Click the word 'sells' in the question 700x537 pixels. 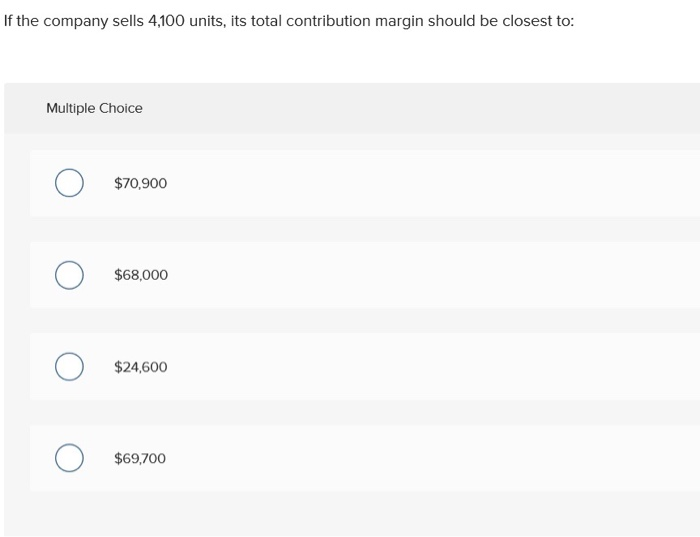[x=128, y=21]
